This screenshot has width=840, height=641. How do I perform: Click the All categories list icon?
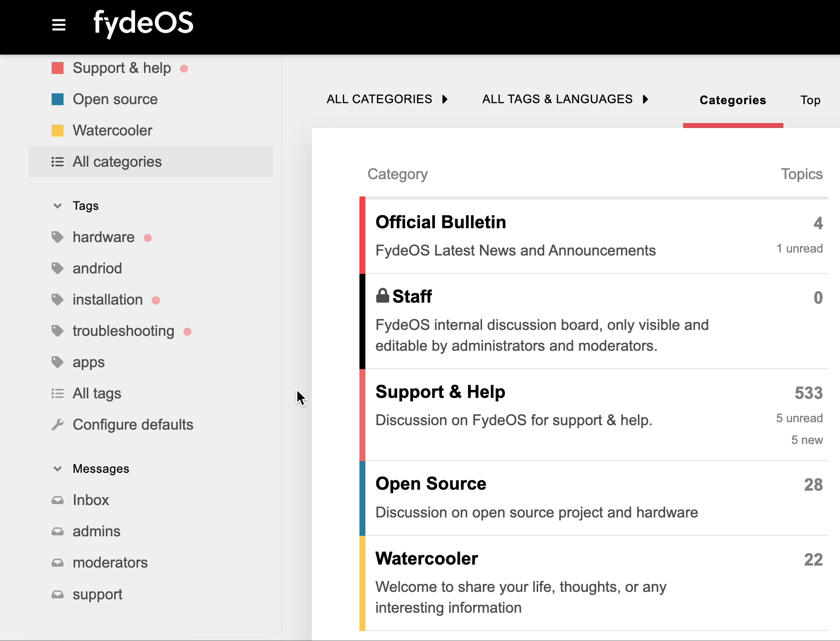[58, 162]
